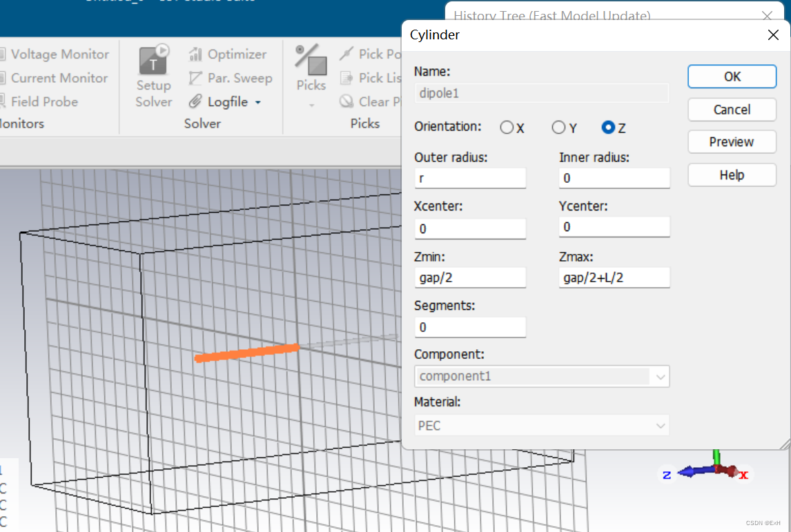
Task: Select Z orientation radio button
Action: coord(608,128)
